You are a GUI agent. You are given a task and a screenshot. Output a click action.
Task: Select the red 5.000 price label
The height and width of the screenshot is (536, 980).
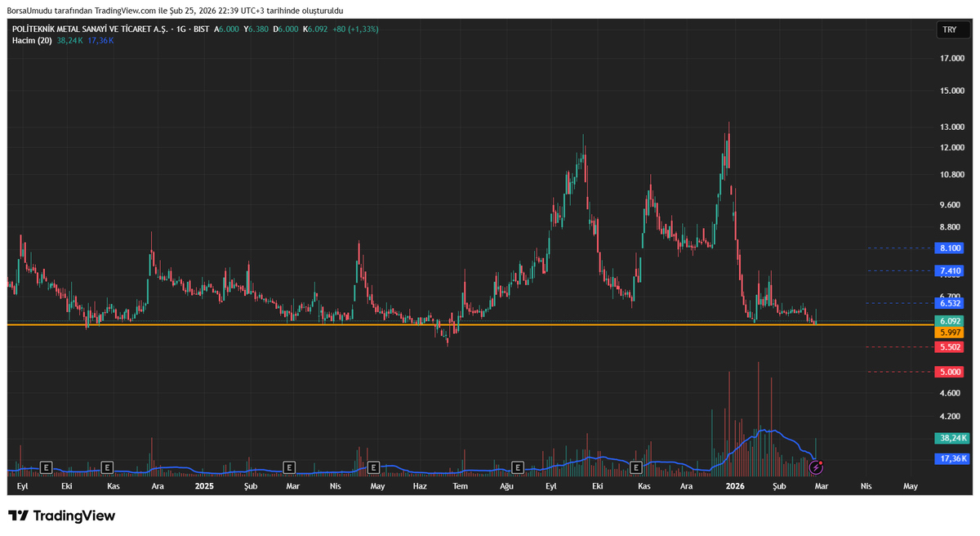[x=951, y=372]
